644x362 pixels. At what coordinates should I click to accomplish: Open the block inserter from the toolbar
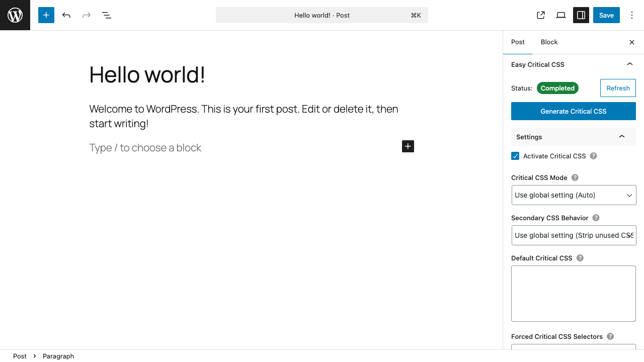point(46,15)
